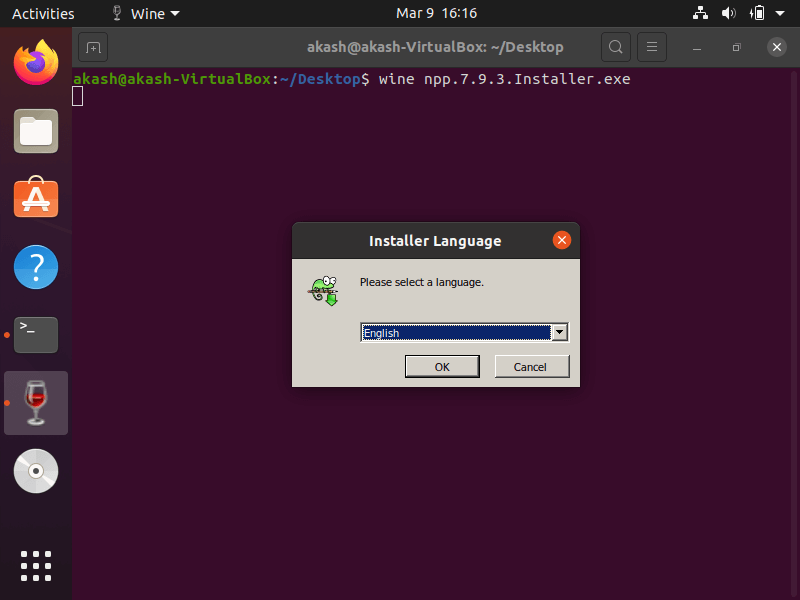Click the Wine glass icon in the dock
Viewport: 800px width, 600px height.
click(x=36, y=402)
